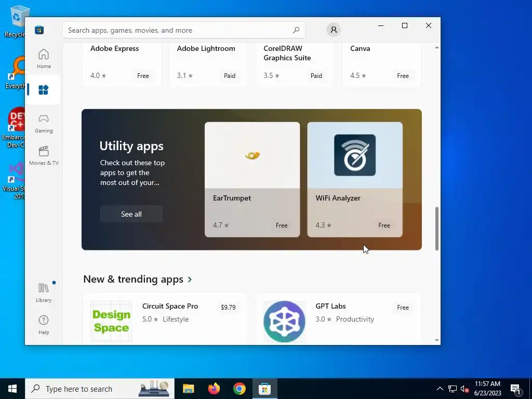Open CorelDRAW Graphics Suite card
This screenshot has width=532, height=399.
[x=295, y=64]
